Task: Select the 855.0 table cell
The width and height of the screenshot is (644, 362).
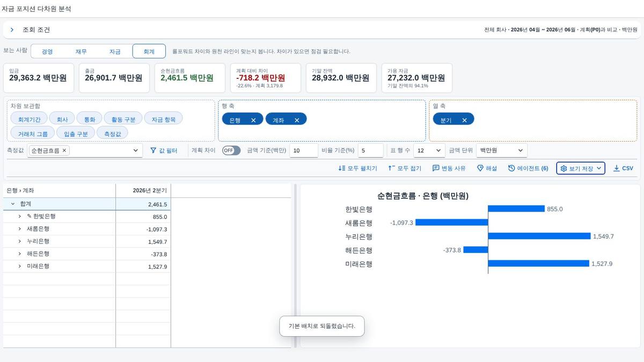Action: click(143, 217)
